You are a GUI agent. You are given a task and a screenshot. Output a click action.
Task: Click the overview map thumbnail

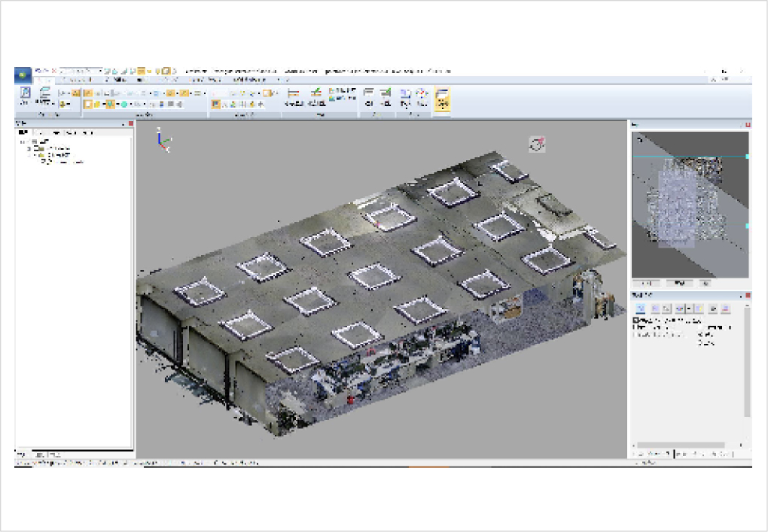[689, 203]
